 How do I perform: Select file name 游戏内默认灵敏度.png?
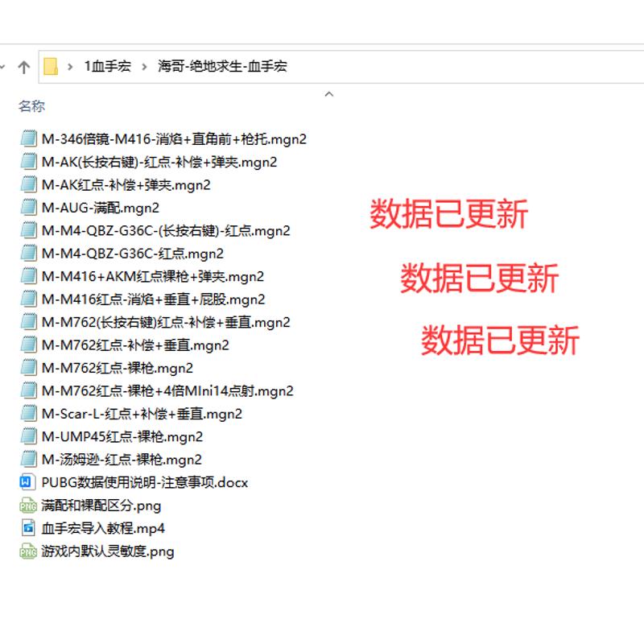coord(108,551)
